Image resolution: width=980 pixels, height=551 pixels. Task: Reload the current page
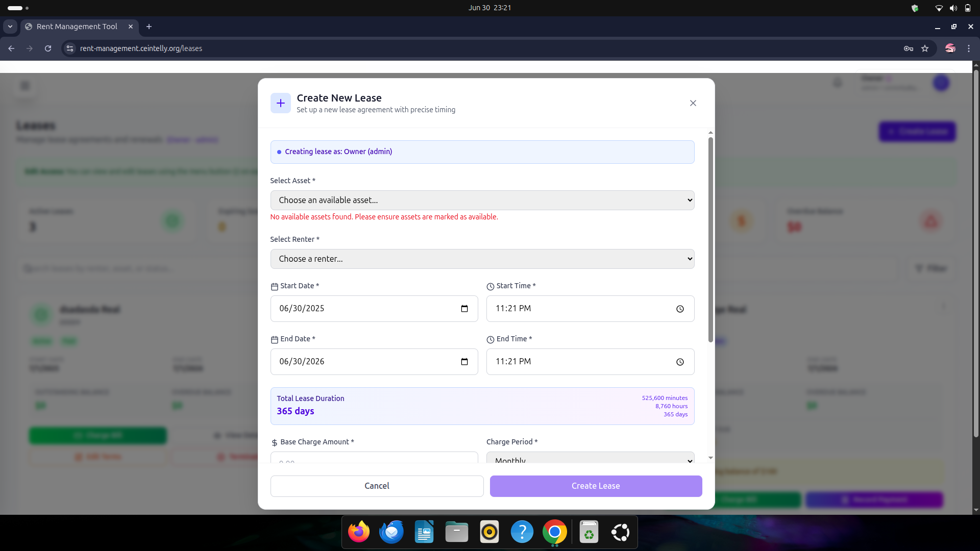point(48,48)
